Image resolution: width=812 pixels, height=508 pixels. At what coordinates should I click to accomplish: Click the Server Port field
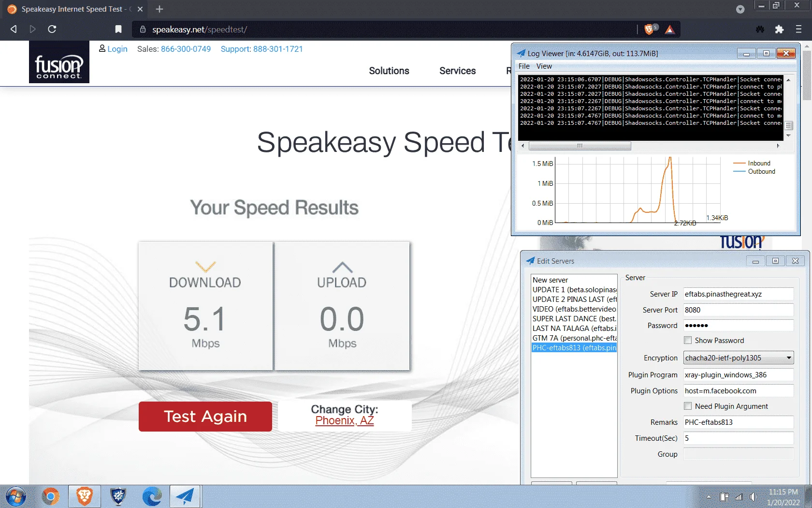739,310
